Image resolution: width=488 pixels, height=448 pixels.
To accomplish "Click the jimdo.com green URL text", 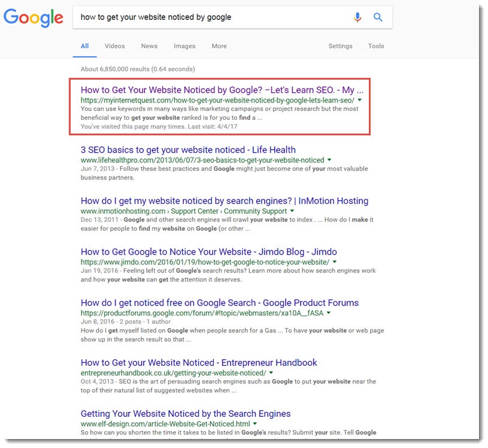I will [x=205, y=262].
